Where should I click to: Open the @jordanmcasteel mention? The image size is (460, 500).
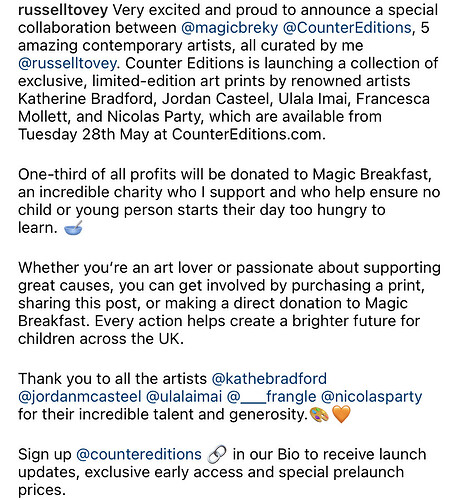click(x=80, y=397)
